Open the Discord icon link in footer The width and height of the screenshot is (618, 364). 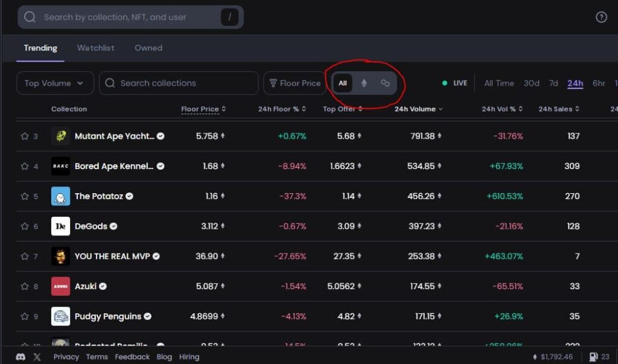[21, 357]
